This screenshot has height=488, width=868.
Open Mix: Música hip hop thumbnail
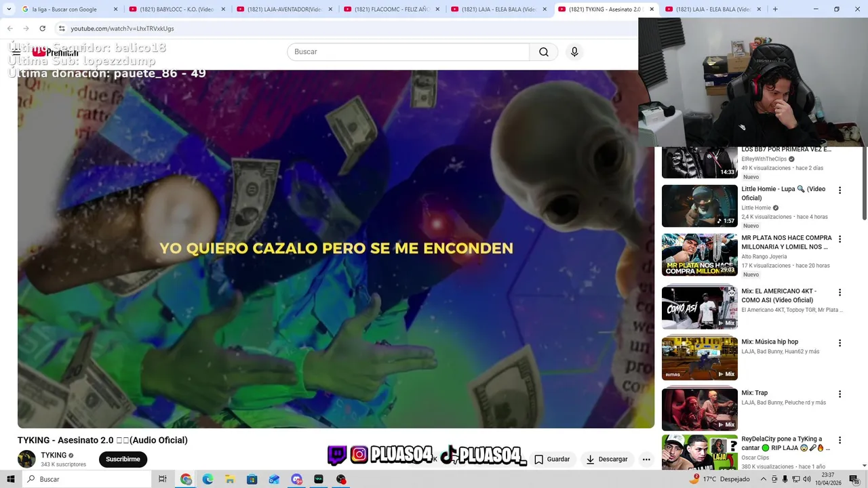point(699,359)
